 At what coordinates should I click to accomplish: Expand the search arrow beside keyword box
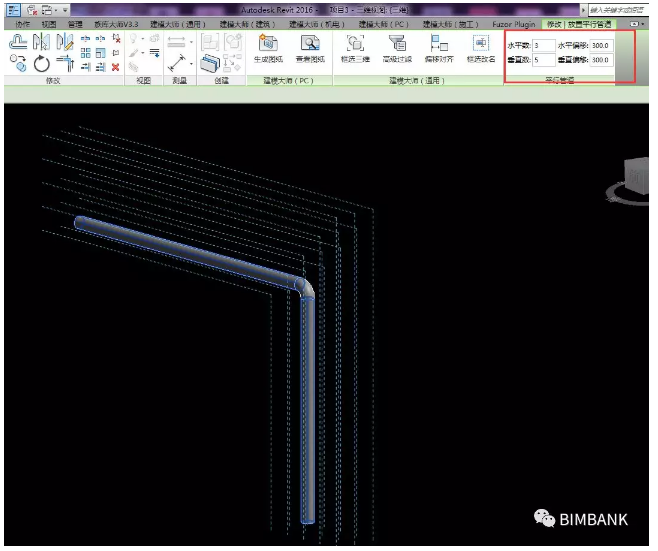click(584, 10)
